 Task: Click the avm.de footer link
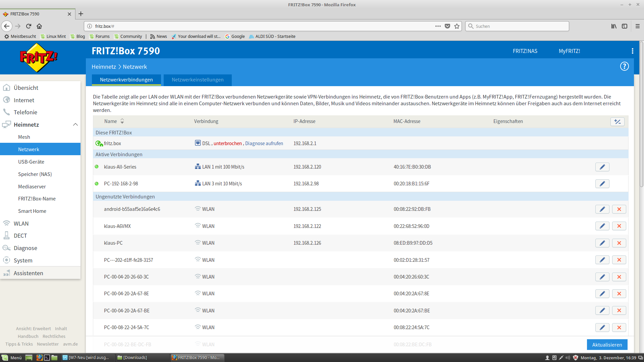[70, 344]
